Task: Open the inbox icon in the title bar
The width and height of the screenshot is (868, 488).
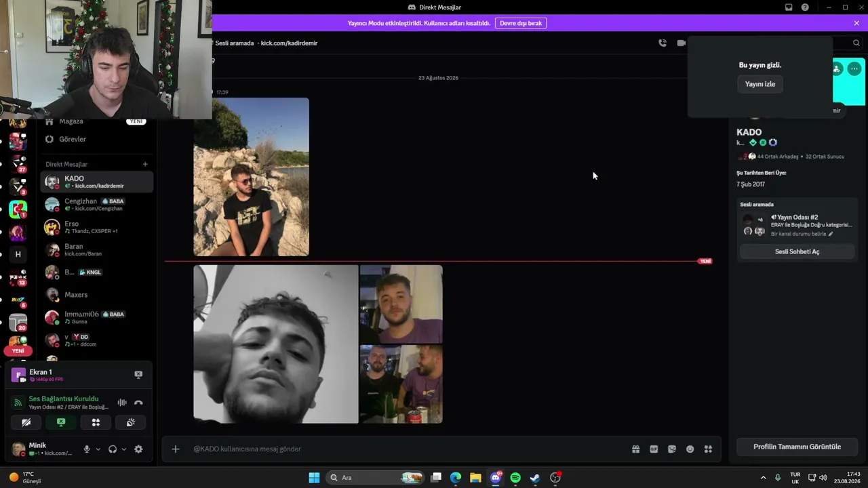Action: 789,7
